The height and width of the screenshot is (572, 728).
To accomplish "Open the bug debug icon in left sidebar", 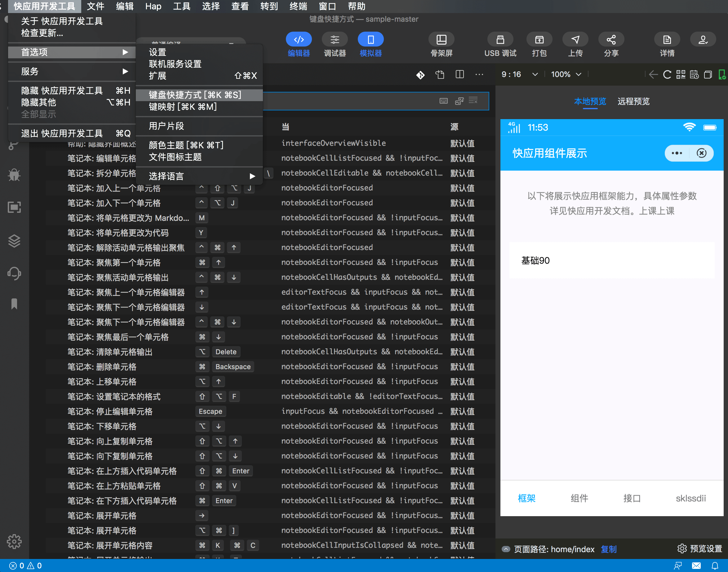I will click(14, 175).
